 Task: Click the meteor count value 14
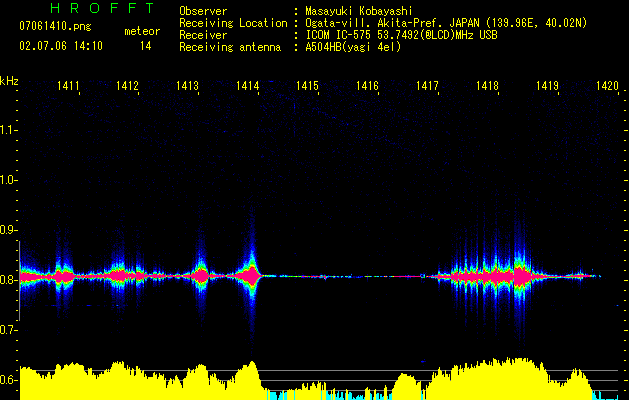[146, 46]
